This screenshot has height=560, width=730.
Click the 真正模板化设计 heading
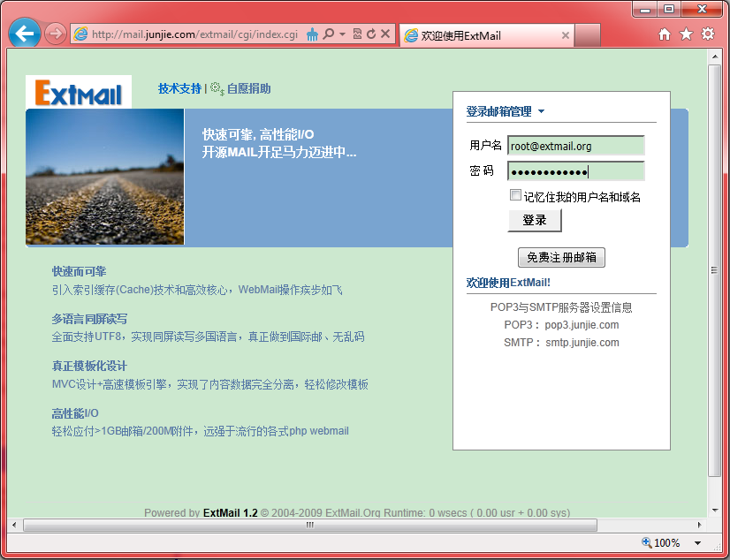pyautogui.click(x=89, y=366)
